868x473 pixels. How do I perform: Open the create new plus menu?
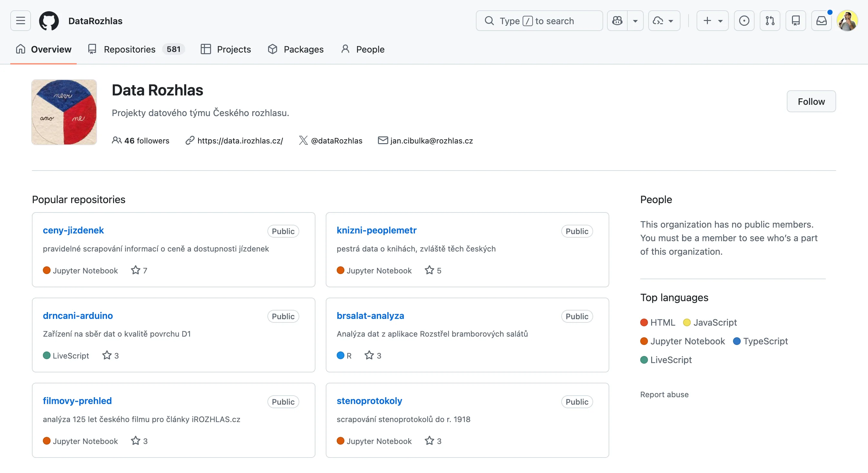click(x=712, y=21)
